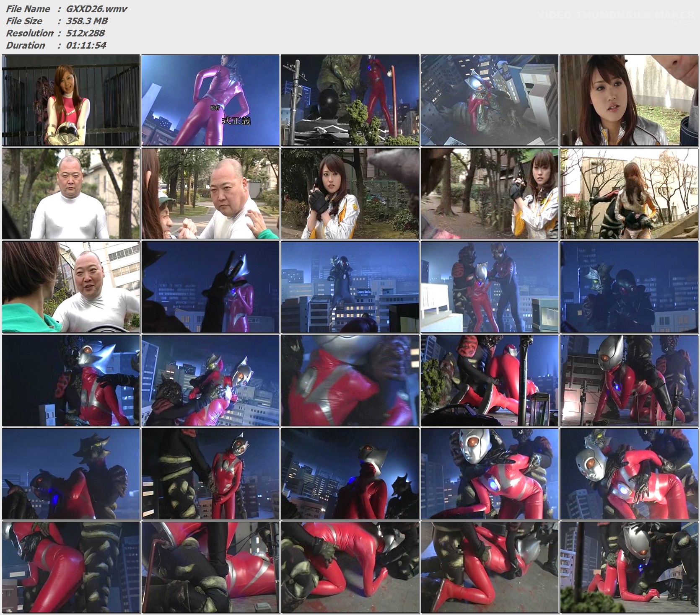
Task: Select thumbnail of woman seen from behind near apartments
Action: (629, 194)
